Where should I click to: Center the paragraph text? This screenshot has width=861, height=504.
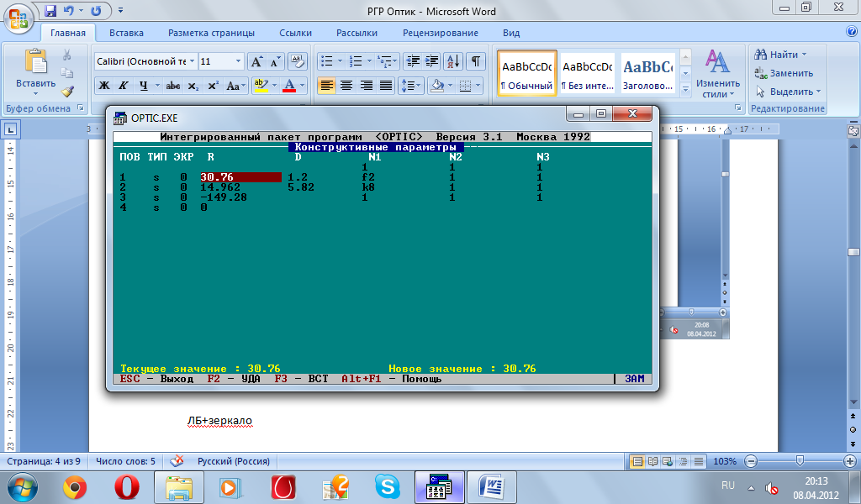(x=346, y=86)
